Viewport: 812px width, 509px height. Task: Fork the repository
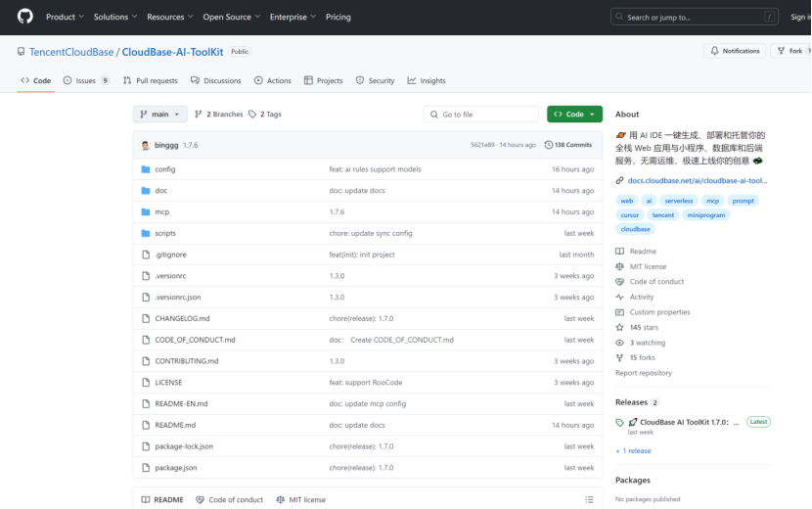790,51
